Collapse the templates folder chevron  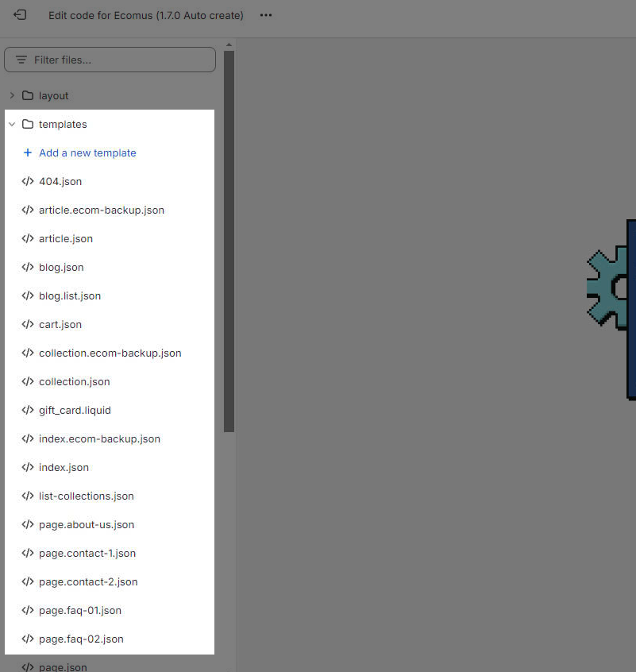coord(12,124)
